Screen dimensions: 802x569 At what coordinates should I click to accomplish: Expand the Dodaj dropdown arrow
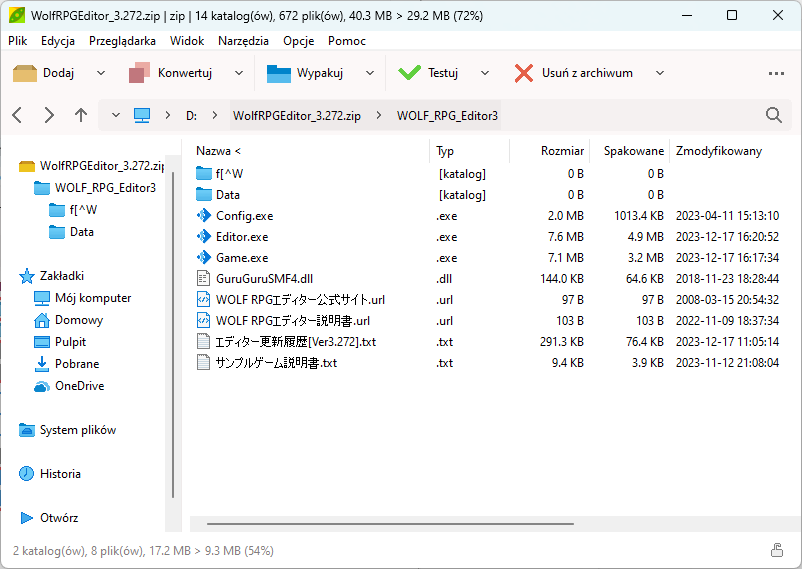(101, 73)
